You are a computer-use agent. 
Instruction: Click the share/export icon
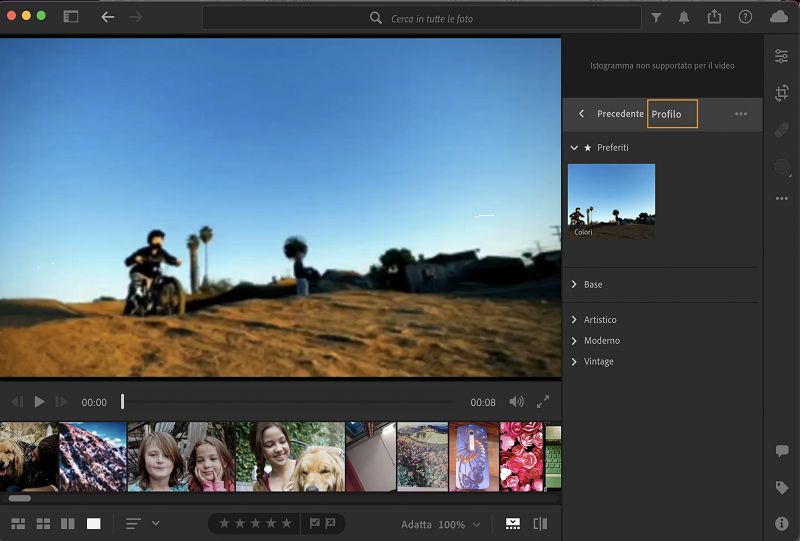click(x=714, y=17)
